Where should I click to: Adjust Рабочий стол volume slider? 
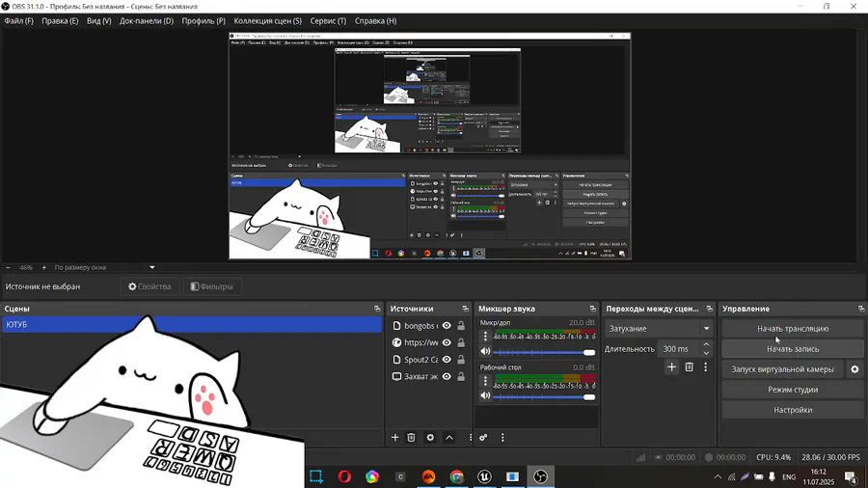544,396
